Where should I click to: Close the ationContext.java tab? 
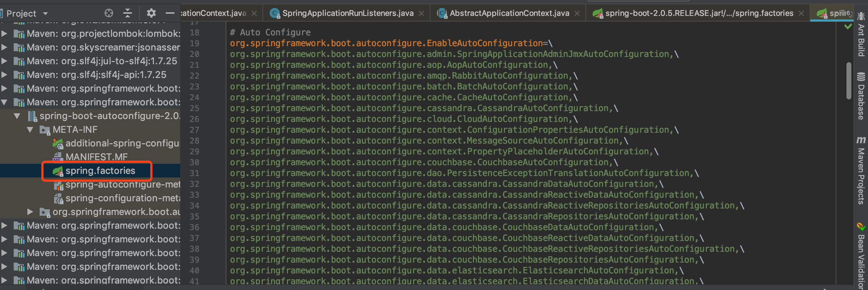254,13
